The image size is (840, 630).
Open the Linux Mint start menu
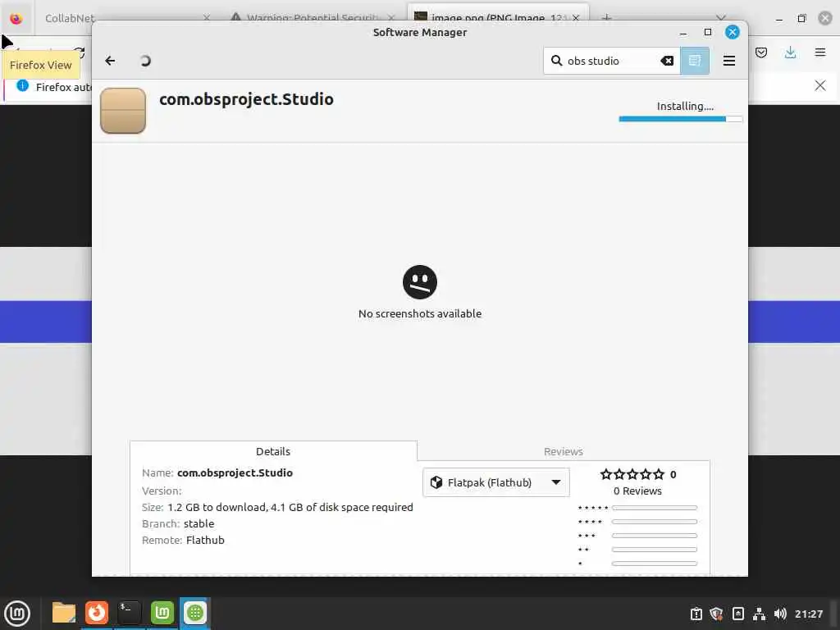coord(17,613)
